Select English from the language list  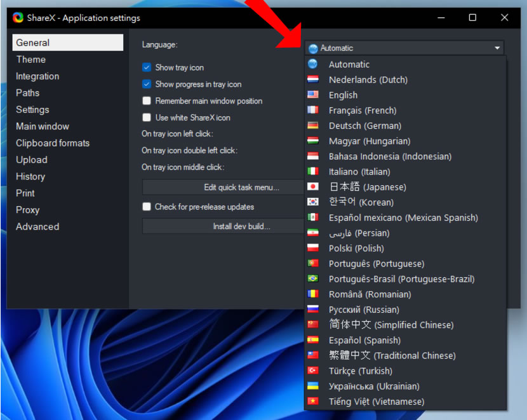tap(405, 95)
